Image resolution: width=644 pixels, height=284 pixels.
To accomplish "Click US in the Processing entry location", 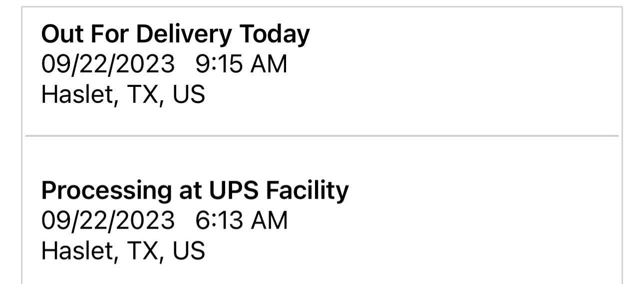I will [x=189, y=251].
